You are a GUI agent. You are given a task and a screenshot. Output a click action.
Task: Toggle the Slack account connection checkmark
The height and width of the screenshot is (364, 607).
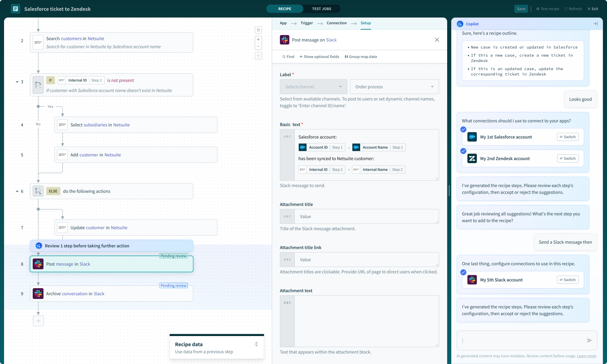coord(463,272)
